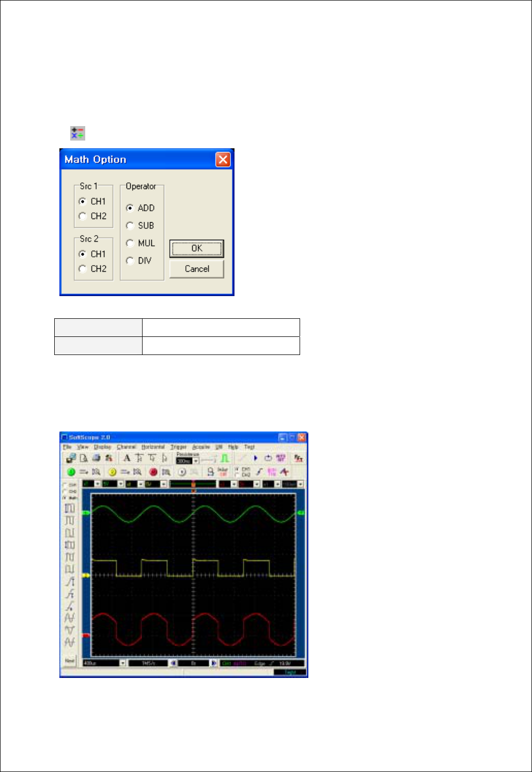Click the channel 2 zoom magnifier icon
Image resolution: width=532 pixels, height=772 pixels.
(137, 472)
